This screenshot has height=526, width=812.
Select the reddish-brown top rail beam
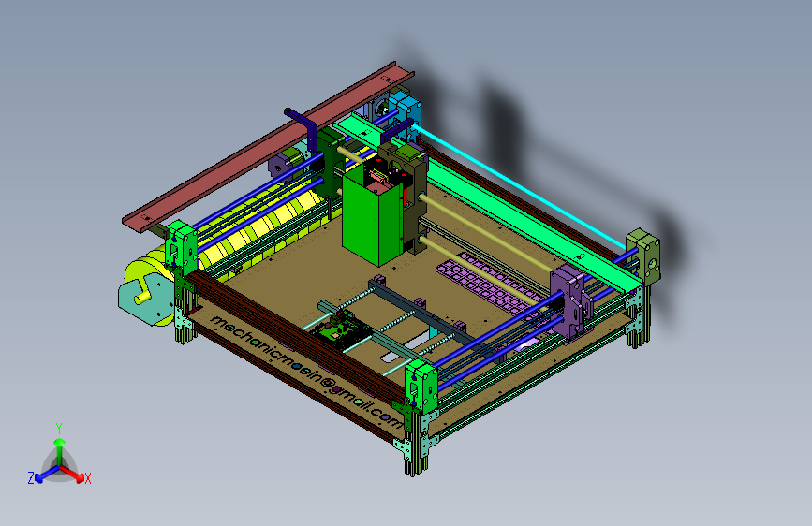coord(268,148)
